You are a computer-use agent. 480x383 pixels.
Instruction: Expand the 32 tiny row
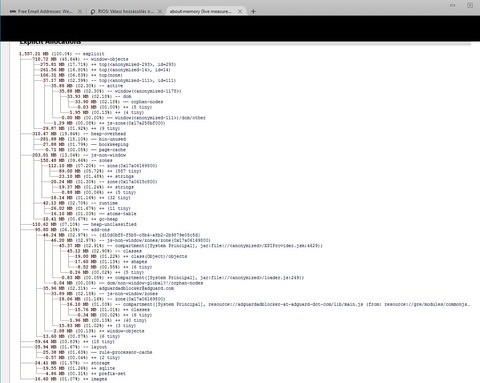pyautogui.click(x=91, y=198)
